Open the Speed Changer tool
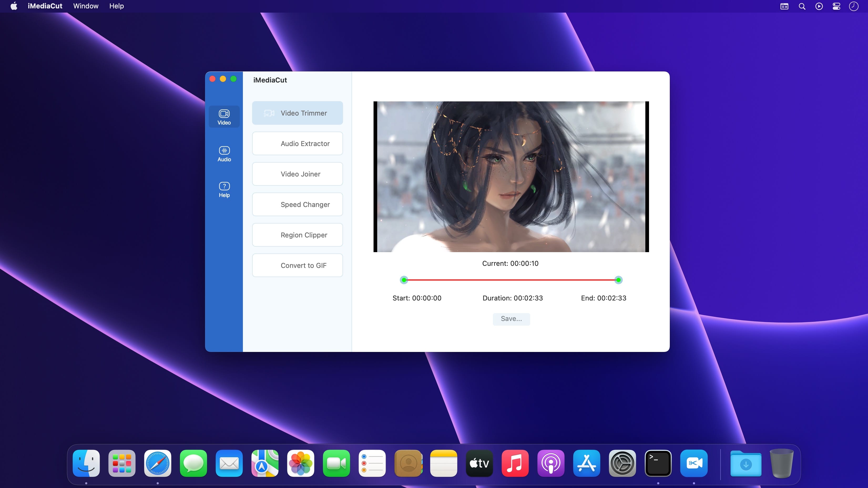 (x=297, y=204)
